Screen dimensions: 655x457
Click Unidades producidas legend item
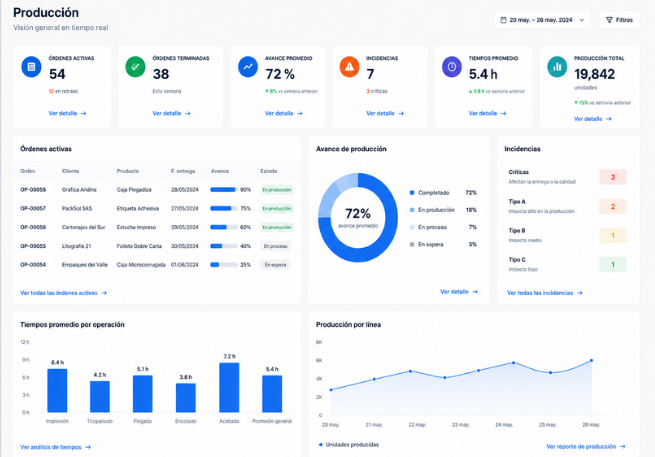coord(349,444)
